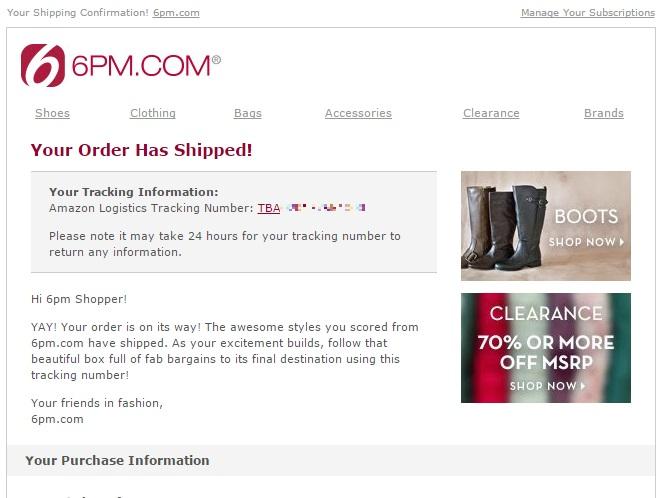Click the registered trademark symbol by logo
Screen dimensions: 658x498
click(x=217, y=60)
